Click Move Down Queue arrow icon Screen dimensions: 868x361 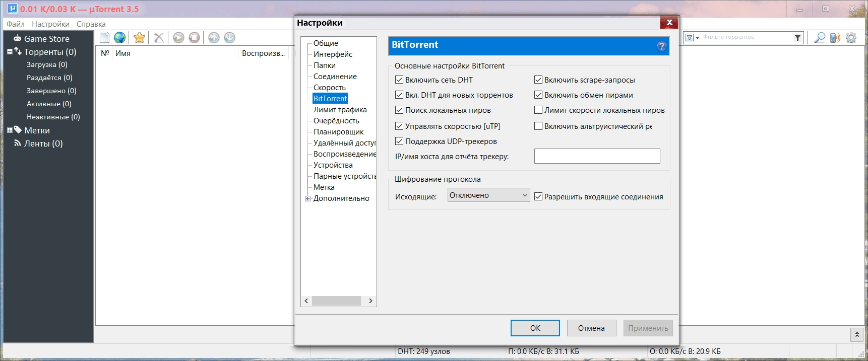(x=229, y=37)
